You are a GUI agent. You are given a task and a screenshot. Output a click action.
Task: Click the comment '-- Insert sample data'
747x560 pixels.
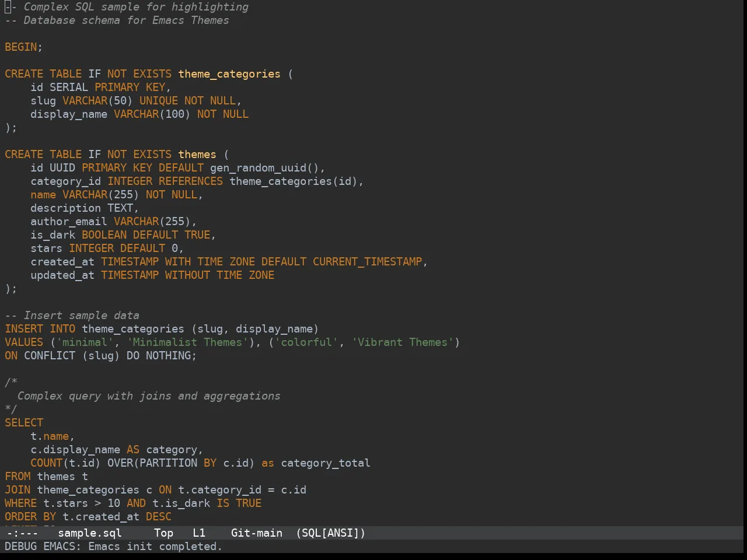pos(72,316)
